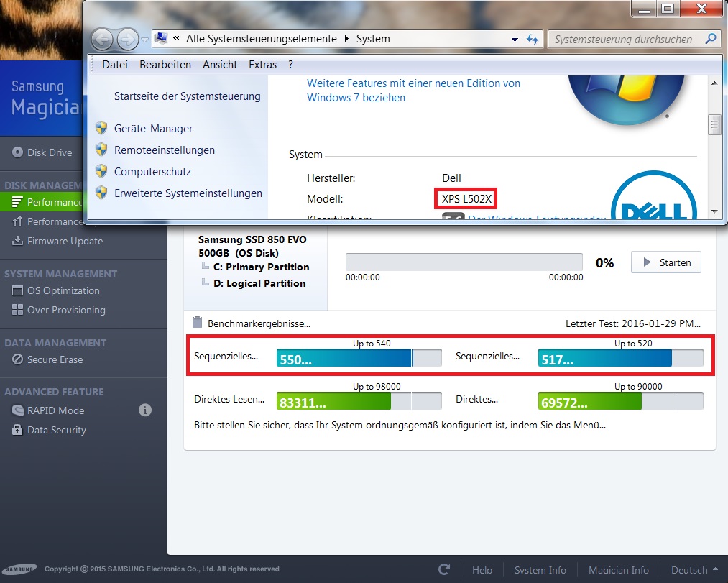The image size is (728, 583).
Task: Click the sequential read result bar showing 550
Action: tap(359, 358)
